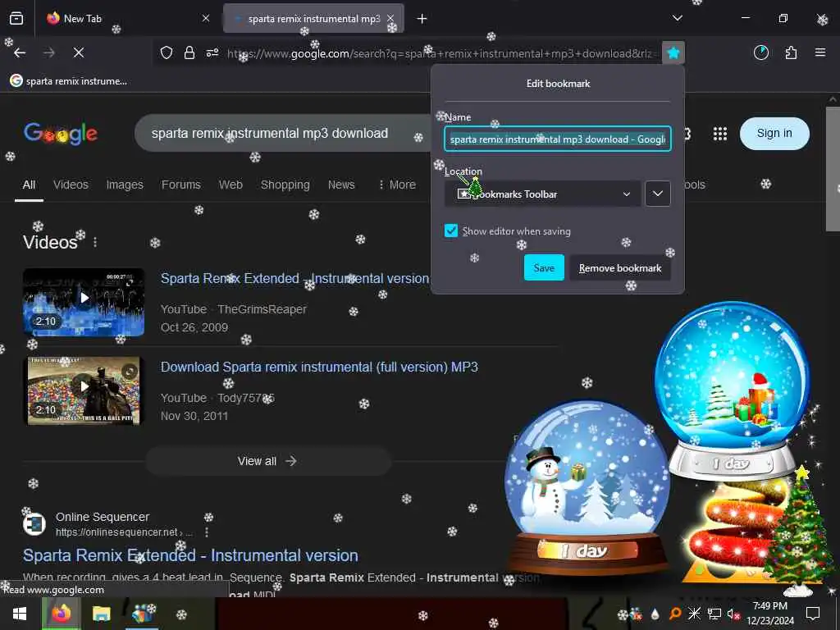
Task: Save the bookmark with Save button
Action: (544, 268)
